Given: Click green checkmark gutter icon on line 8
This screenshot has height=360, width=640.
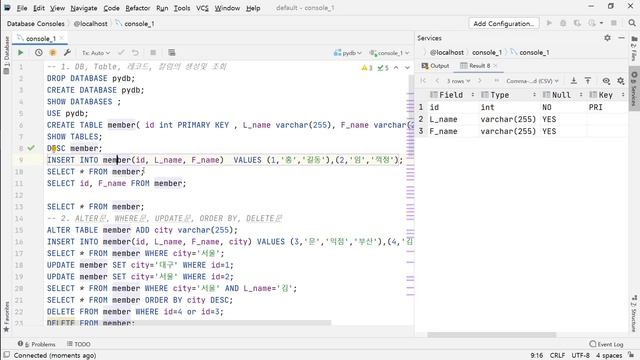Looking at the screenshot, I should coord(31,148).
